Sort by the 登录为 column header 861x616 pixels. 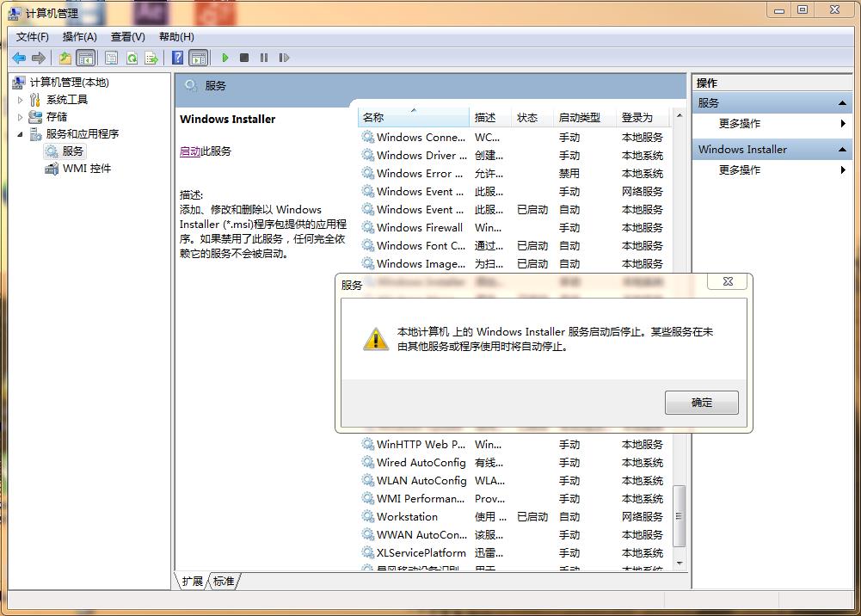point(643,118)
